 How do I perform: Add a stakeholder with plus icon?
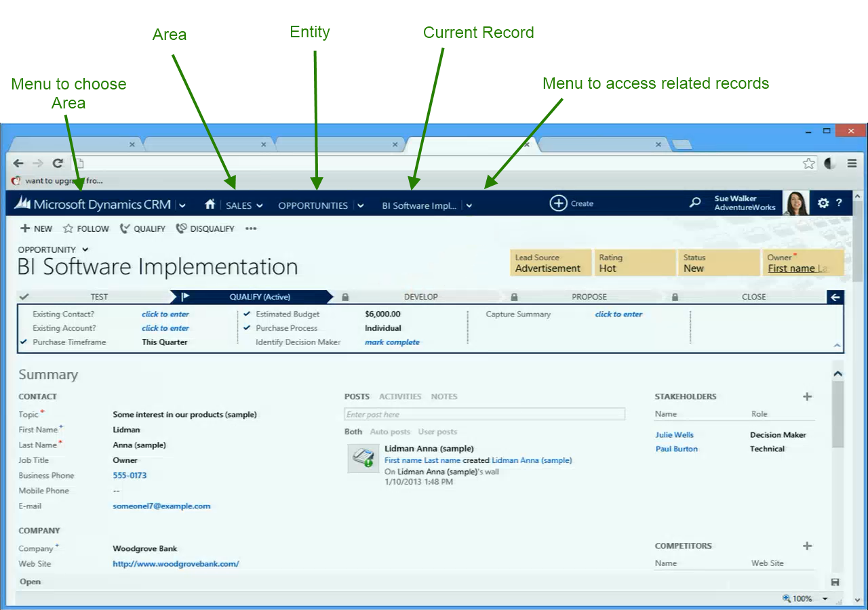807,396
